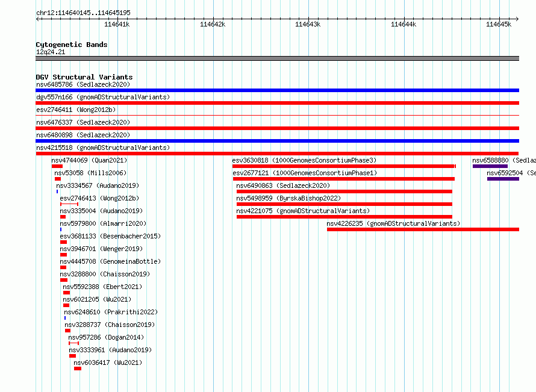Image resolution: width=536 pixels, height=392 pixels.
Task: Select the nsv3335004 (Audano2019) label
Action: 101,211
